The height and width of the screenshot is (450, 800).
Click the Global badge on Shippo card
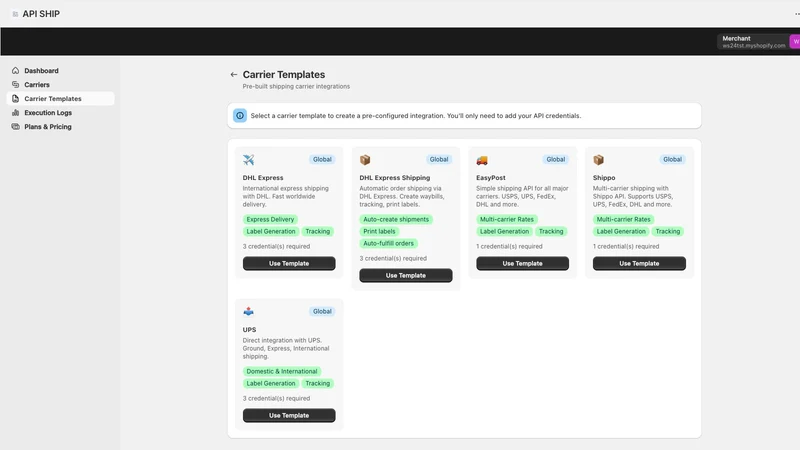[x=672, y=159]
